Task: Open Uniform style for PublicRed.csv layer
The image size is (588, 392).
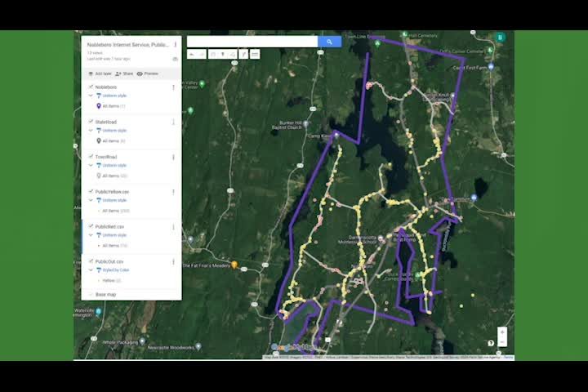Action: 112,235
